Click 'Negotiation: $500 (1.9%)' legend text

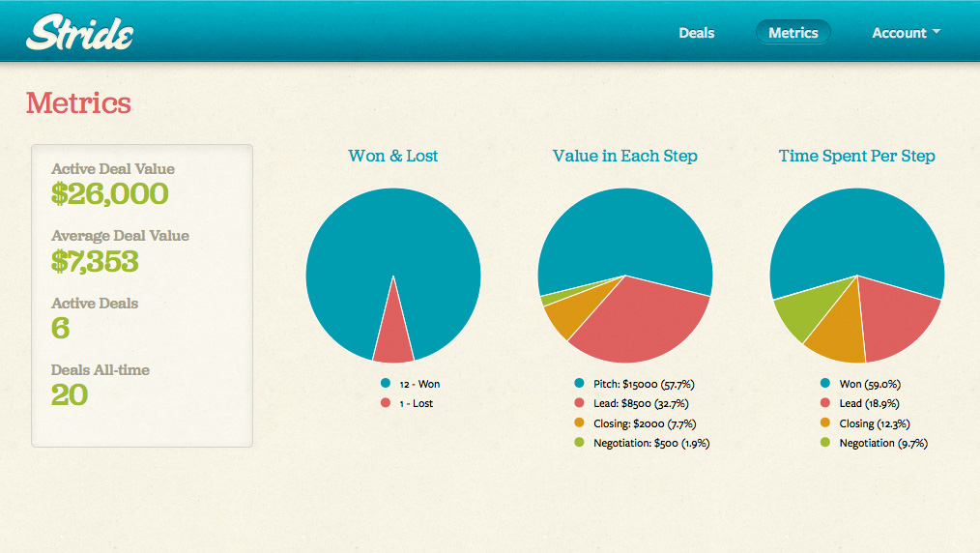(651, 443)
